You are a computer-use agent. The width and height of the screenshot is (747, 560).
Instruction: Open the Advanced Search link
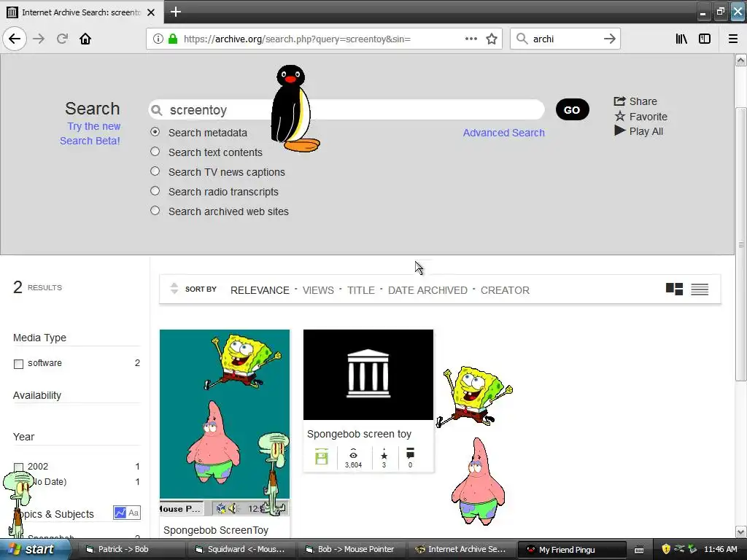(503, 133)
